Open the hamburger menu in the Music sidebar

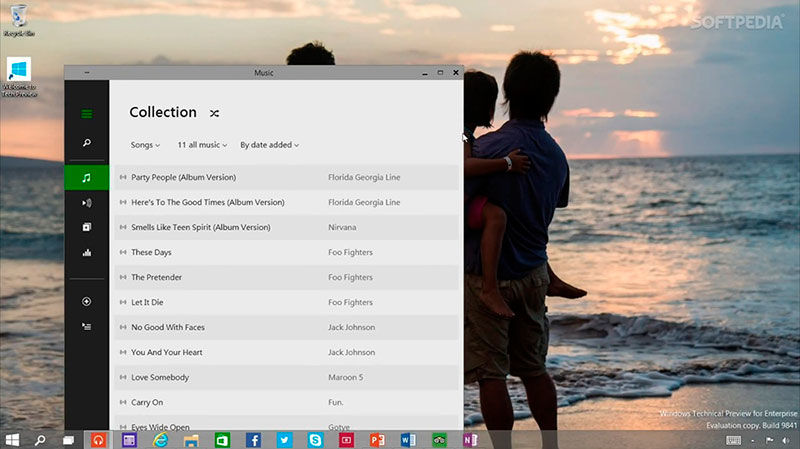(86, 114)
